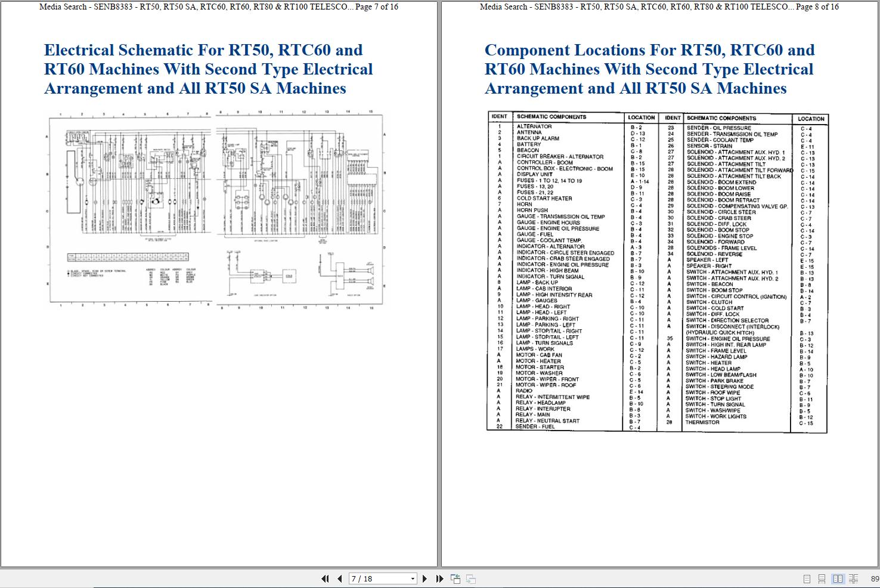Advance to the next page
The image size is (880, 588).
[424, 578]
